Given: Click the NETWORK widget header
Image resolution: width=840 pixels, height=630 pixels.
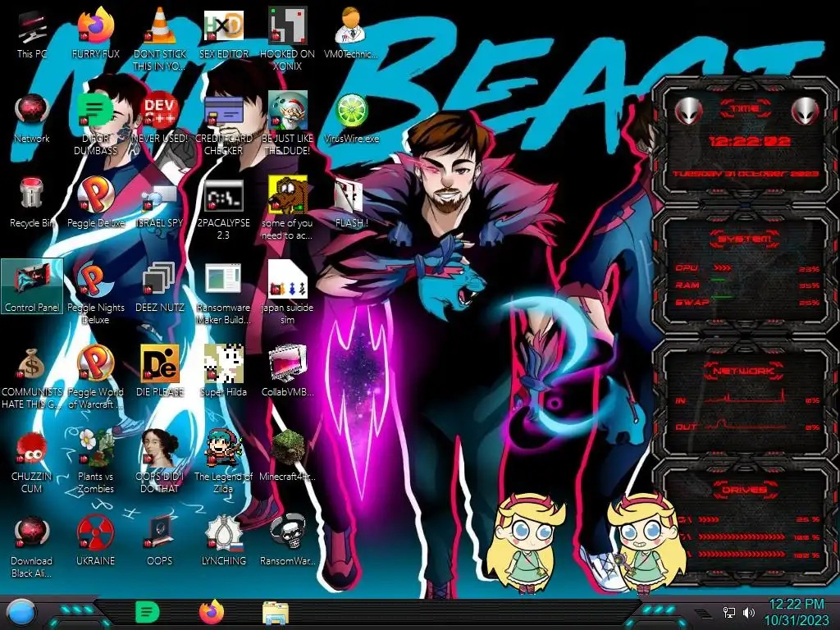Looking at the screenshot, I should (744, 371).
